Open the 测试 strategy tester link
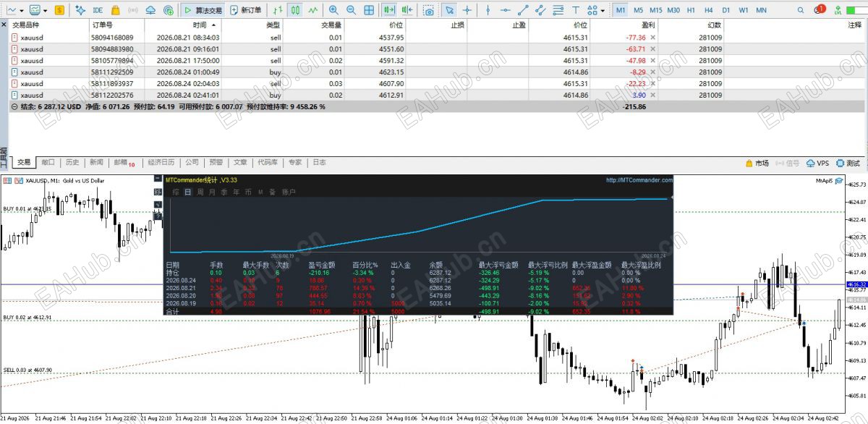868x424 pixels. coord(848,164)
